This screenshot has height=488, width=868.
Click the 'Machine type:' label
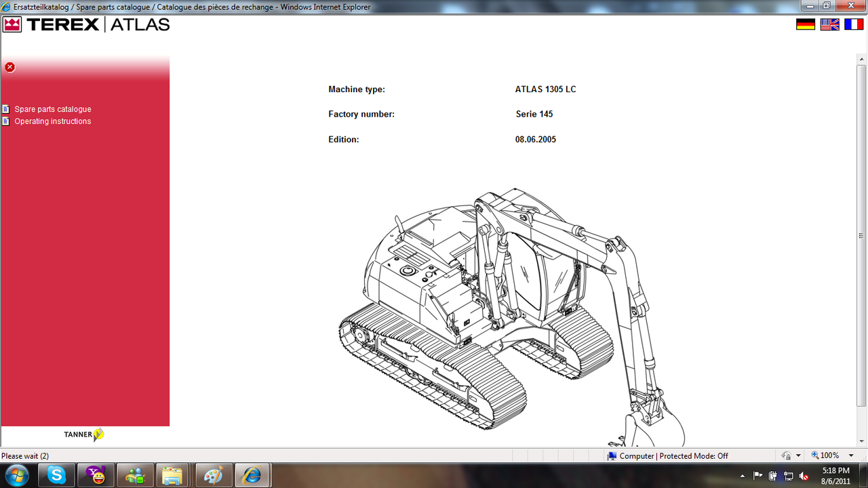(357, 89)
